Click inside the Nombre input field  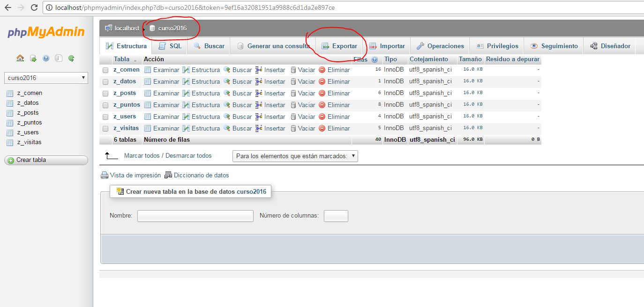195,216
